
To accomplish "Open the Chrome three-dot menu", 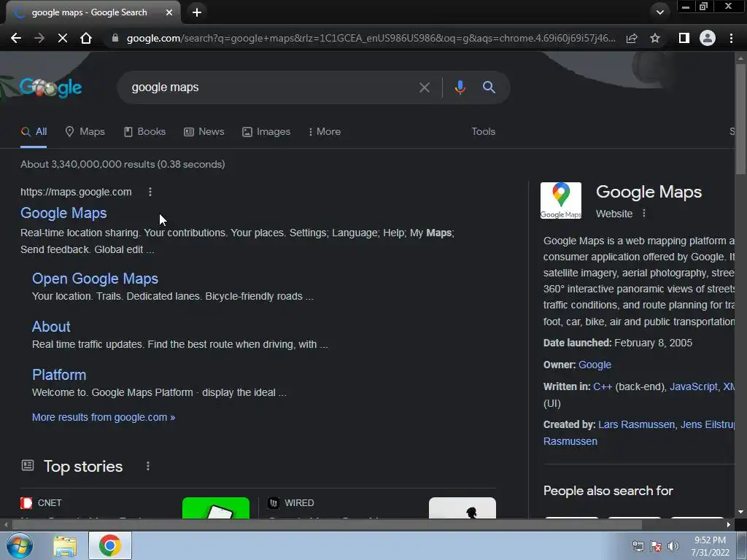I will (731, 38).
